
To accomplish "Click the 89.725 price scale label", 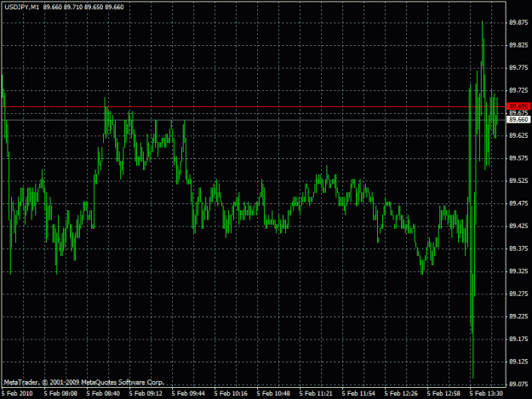I will click(518, 90).
